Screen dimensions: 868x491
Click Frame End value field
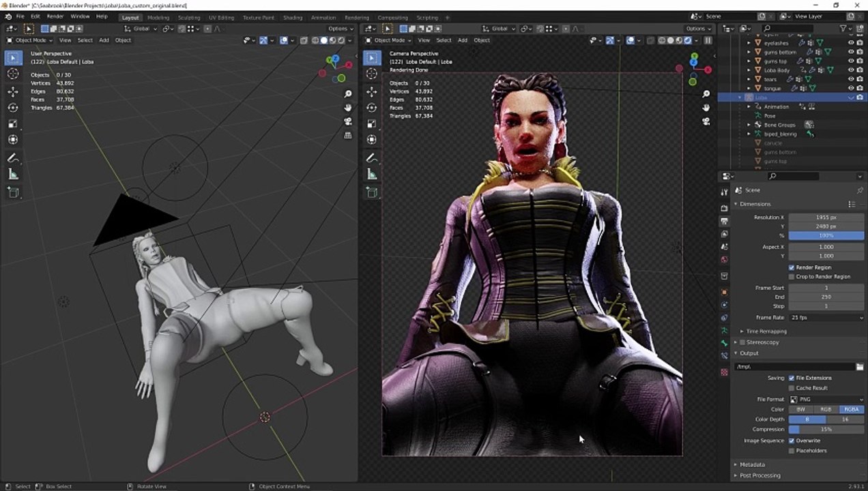point(826,297)
